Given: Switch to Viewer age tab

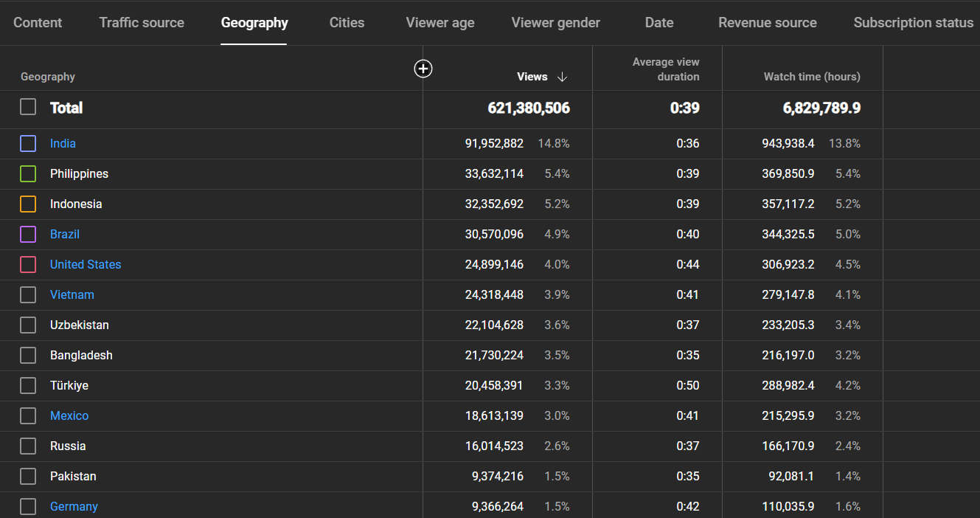Looking at the screenshot, I should click(x=440, y=23).
